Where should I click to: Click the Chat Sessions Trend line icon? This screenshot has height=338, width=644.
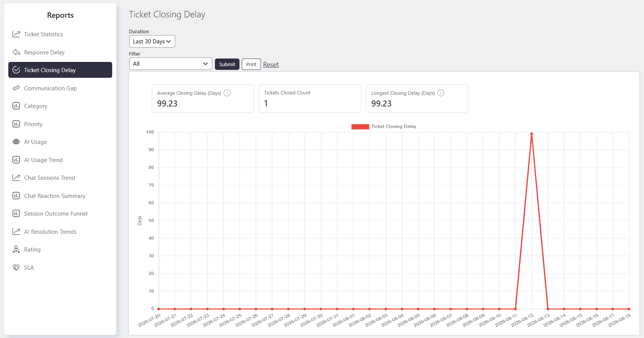(16, 177)
